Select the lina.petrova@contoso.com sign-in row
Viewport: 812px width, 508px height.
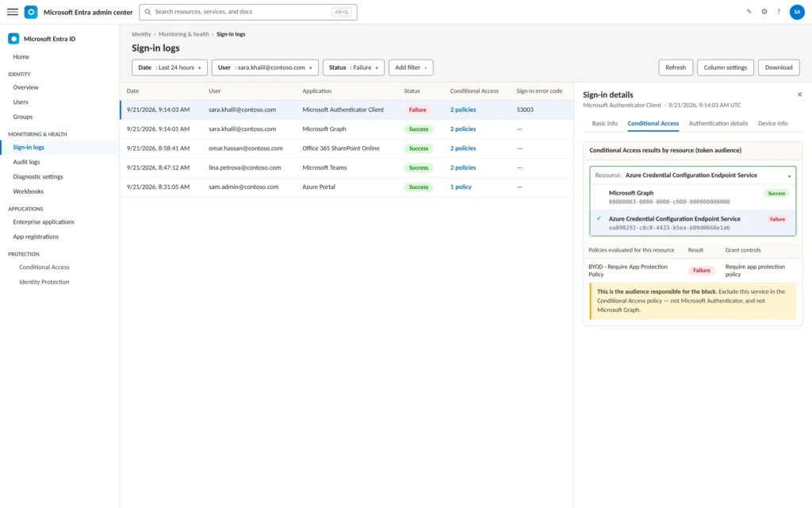347,167
